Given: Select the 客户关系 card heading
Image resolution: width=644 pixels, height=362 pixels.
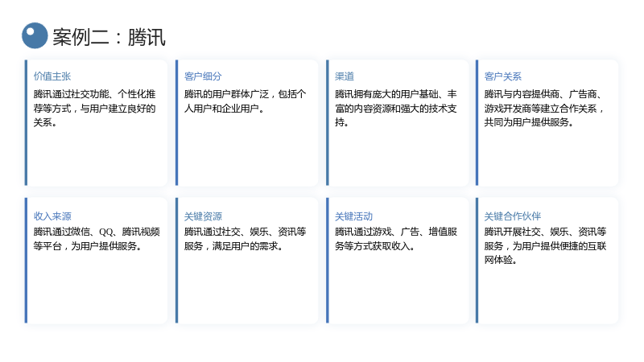Looking at the screenshot, I should click(x=502, y=76).
